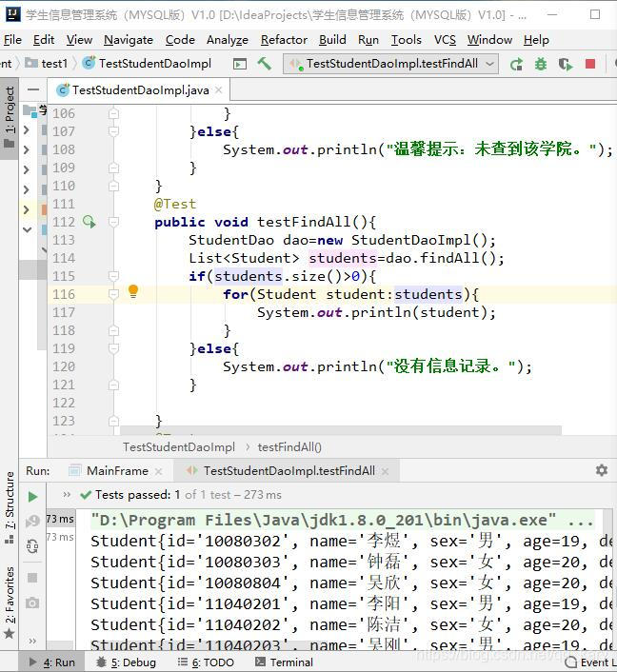Click the editor layout icon beside hammer
Screen dimensions: 617x672
(240, 65)
